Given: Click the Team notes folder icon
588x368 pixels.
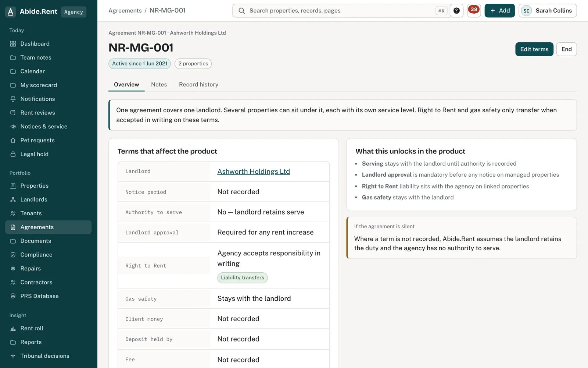Looking at the screenshot, I should click(13, 58).
